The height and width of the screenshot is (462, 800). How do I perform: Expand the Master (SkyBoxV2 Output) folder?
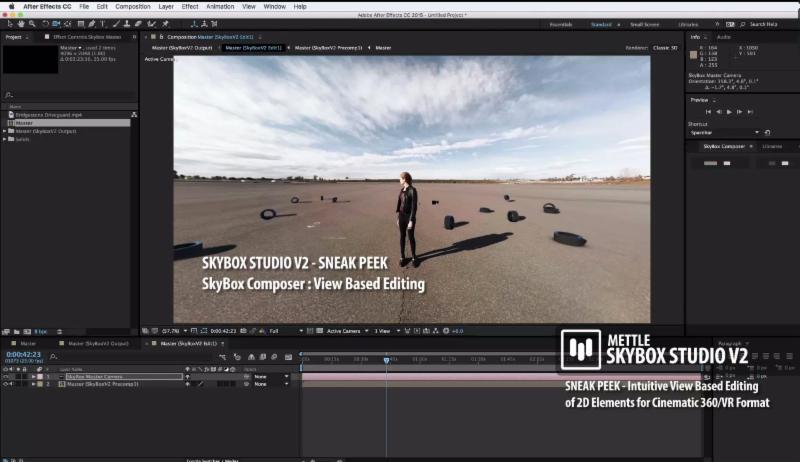(x=5, y=131)
